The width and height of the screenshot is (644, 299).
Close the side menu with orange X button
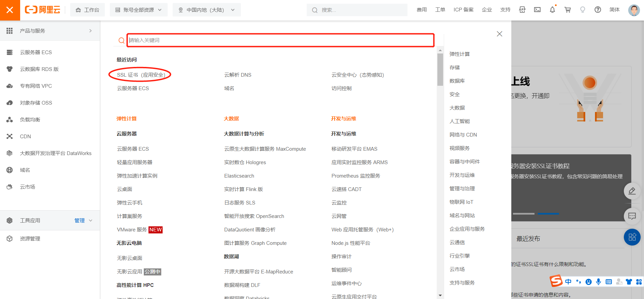point(10,10)
